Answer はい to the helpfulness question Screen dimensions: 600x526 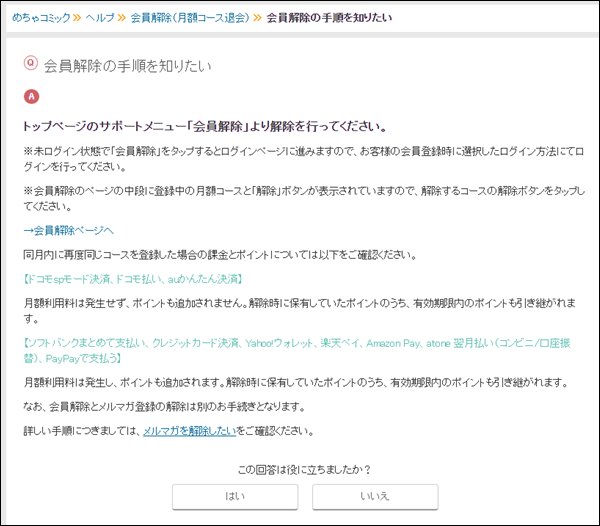(235, 497)
